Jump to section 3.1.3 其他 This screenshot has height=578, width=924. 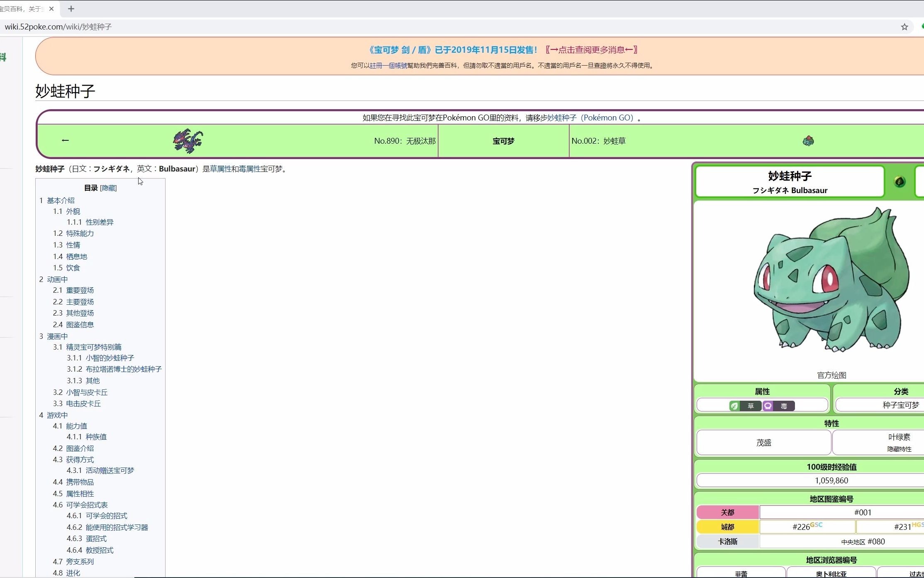[x=93, y=381]
